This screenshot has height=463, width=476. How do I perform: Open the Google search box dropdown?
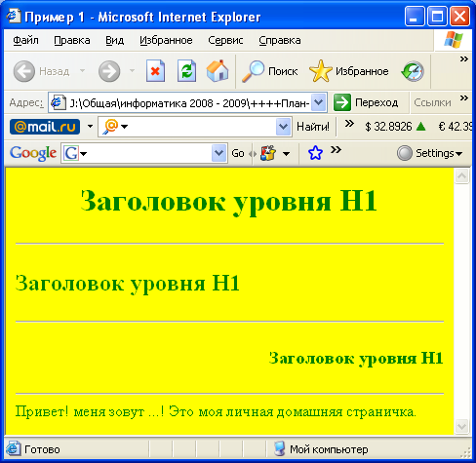coord(218,153)
